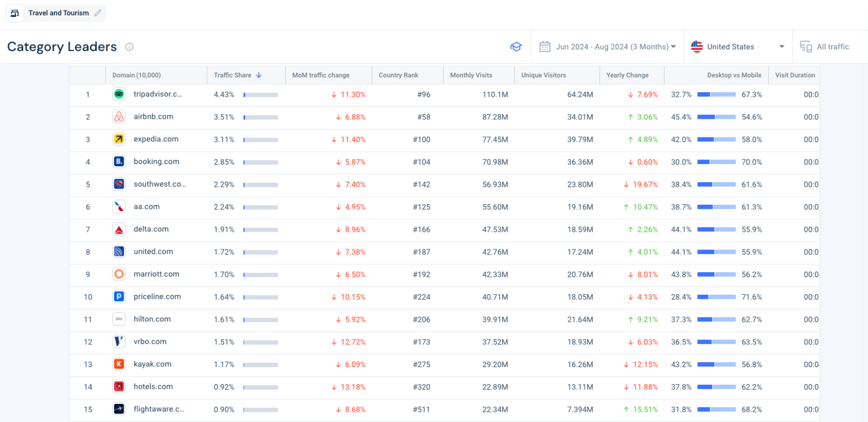Click the All traffic devices icon
868x422 pixels.
(806, 46)
